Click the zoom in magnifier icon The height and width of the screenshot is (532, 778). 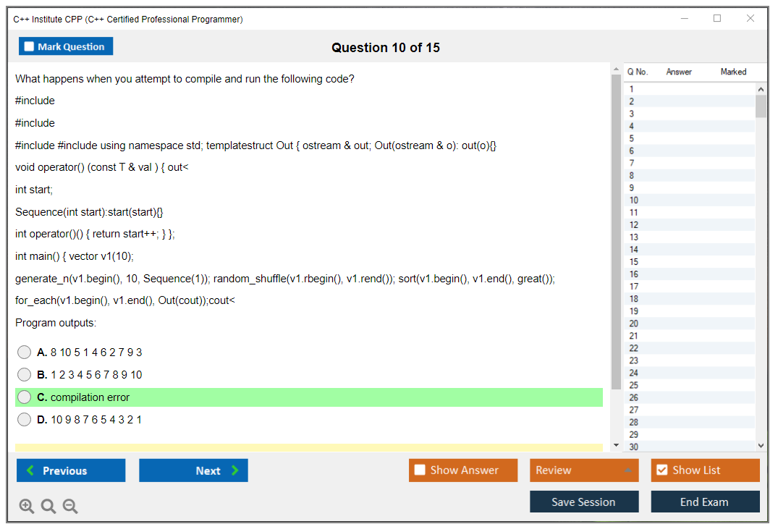tap(27, 507)
